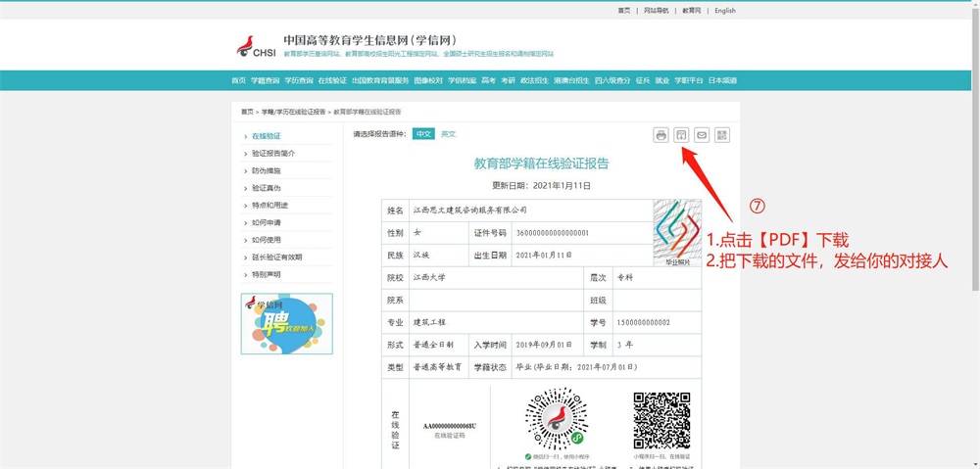Expand 验证报告简介 in left sidebar
The height and width of the screenshot is (469, 980).
[x=273, y=154]
